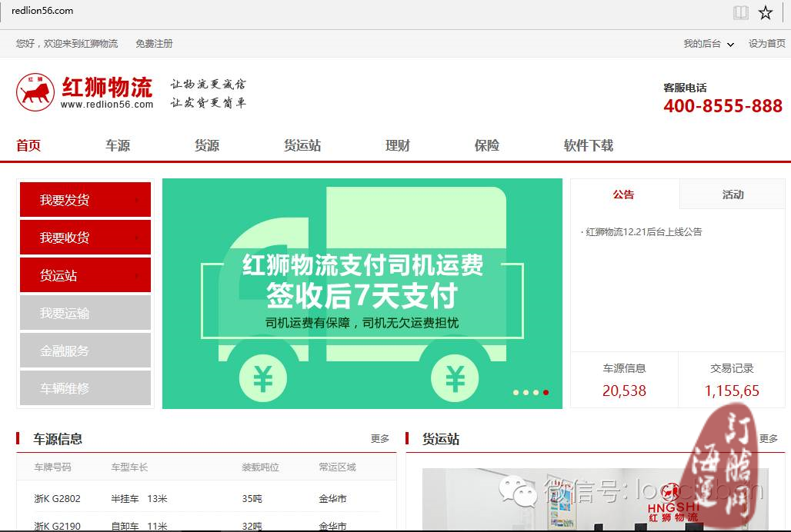This screenshot has height=532, width=791.
Task: Click the red 我要发货 button
Action: (x=85, y=200)
